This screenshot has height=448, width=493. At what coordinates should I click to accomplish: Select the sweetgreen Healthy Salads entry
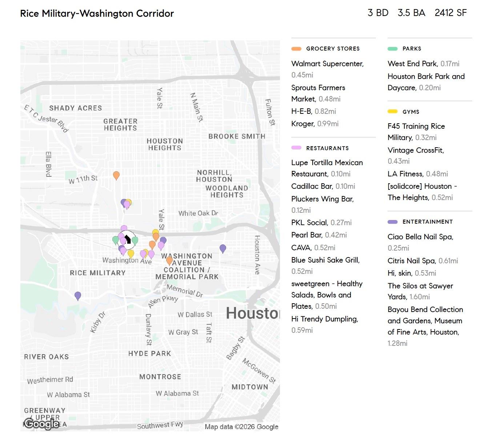327,295
